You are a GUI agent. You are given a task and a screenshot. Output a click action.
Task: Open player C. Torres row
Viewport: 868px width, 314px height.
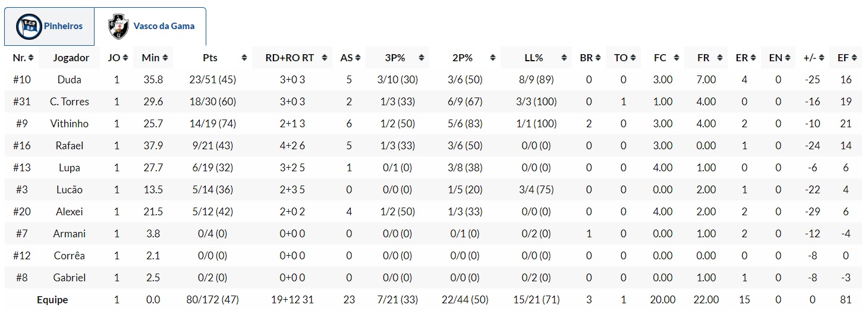tap(70, 102)
